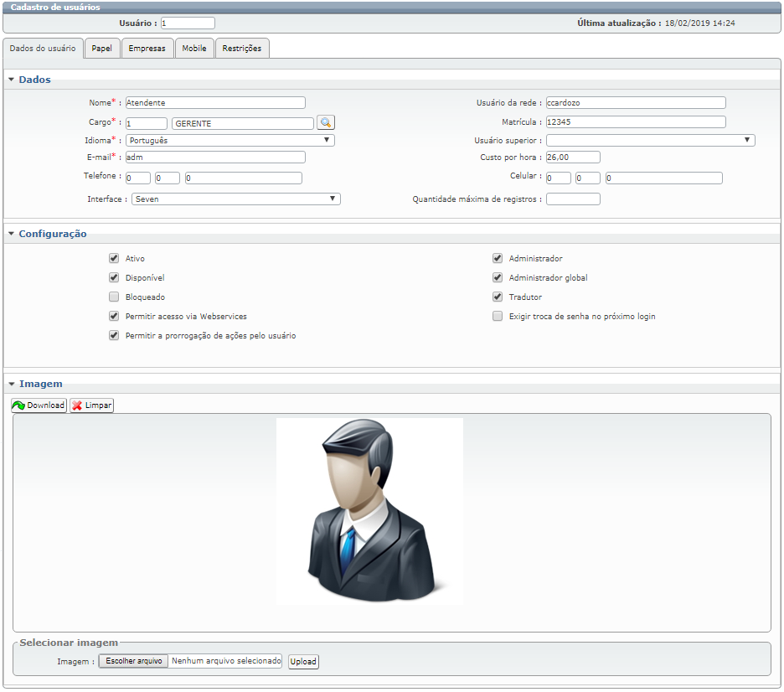Open the Mobile tab

[194, 49]
